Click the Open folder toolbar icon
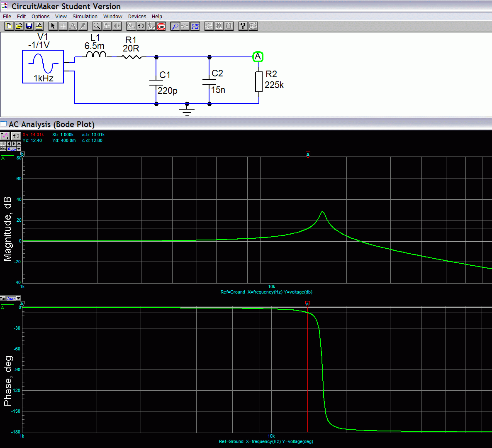 pyautogui.click(x=19, y=26)
